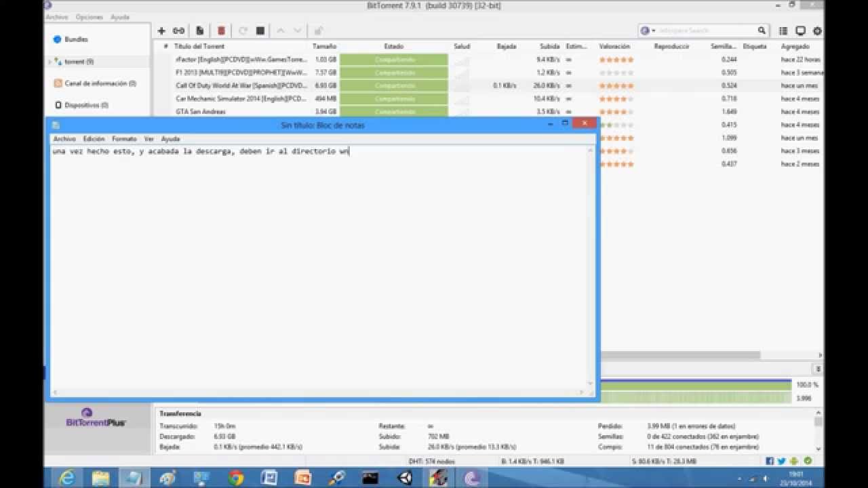Expand the torrent (9) tree item
868x488 pixels.
point(50,62)
